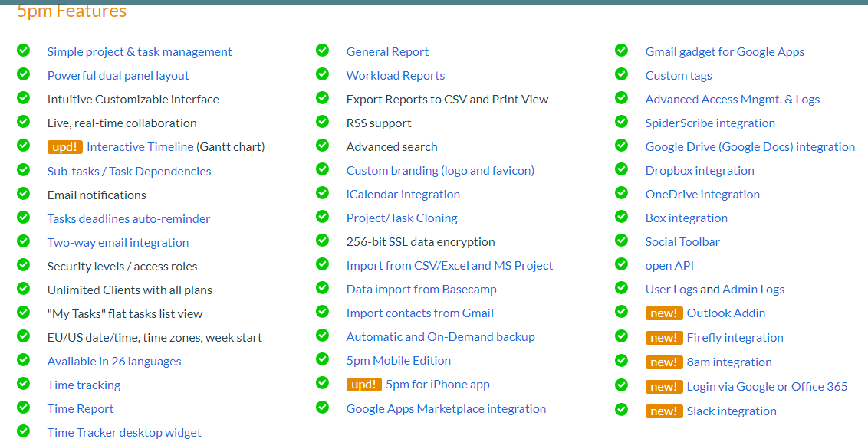Screen dimensions: 868x442
Task: Click the orange upd! badge beside Interactive Timeline
Action: click(x=64, y=147)
